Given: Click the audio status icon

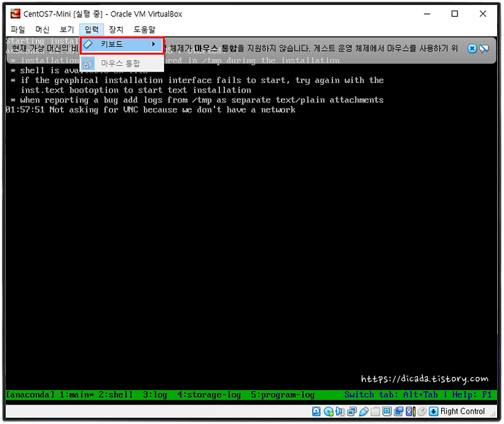Looking at the screenshot, I should 340,411.
